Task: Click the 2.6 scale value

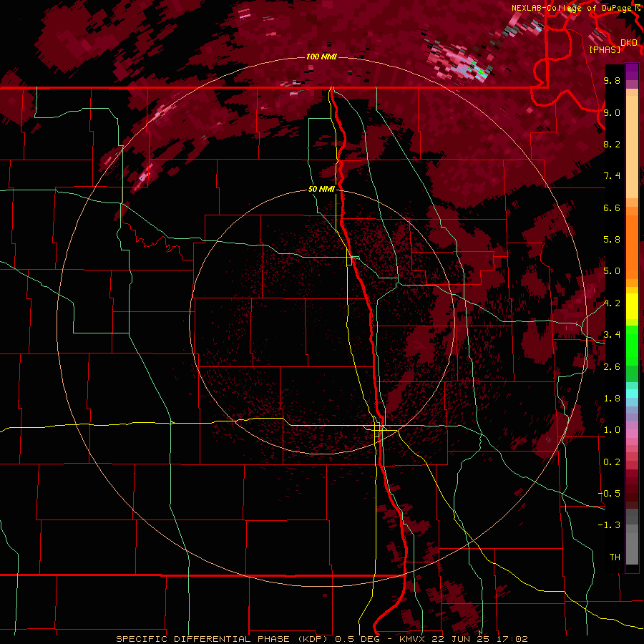Action: click(612, 367)
